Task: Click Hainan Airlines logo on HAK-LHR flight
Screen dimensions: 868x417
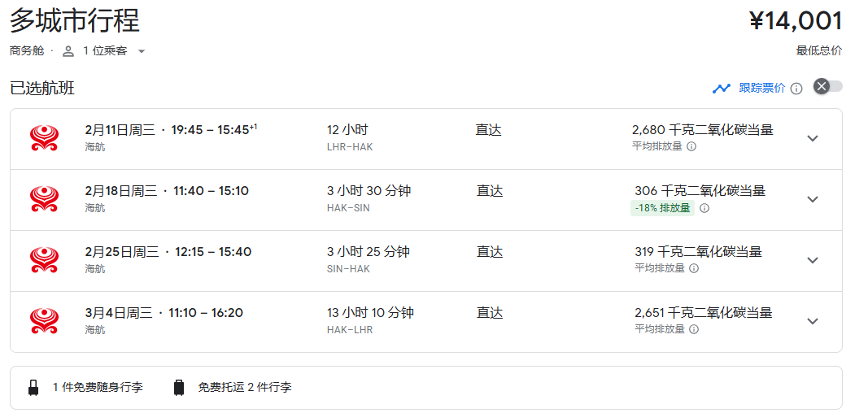Action: [44, 321]
